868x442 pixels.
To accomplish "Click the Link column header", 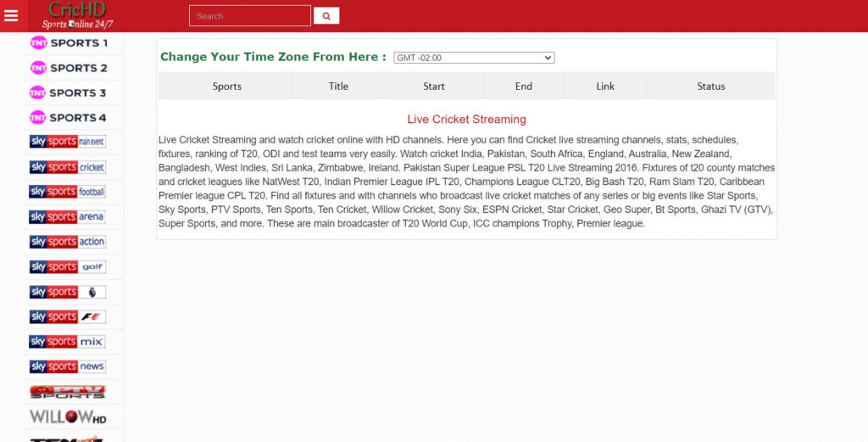I will [605, 86].
